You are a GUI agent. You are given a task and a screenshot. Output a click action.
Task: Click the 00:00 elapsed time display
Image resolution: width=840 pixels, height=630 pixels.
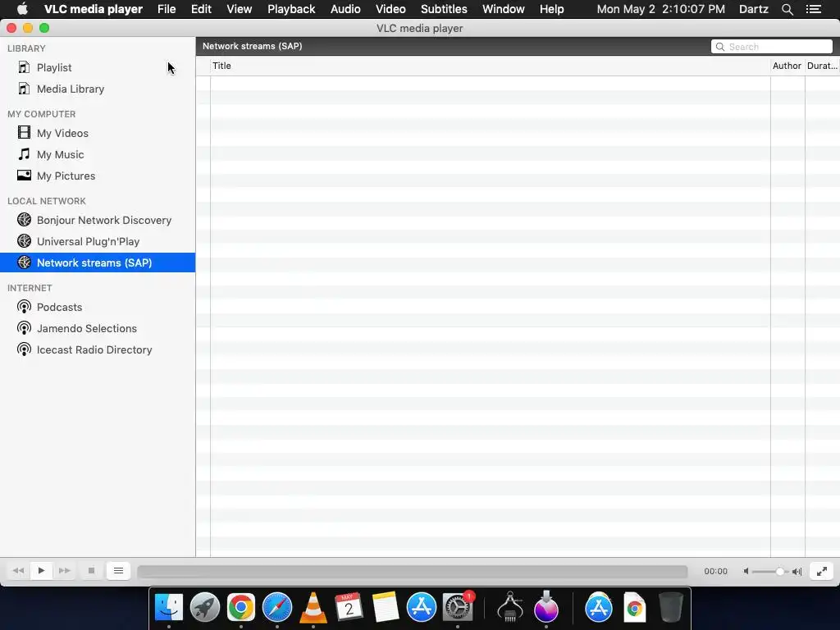coord(715,572)
